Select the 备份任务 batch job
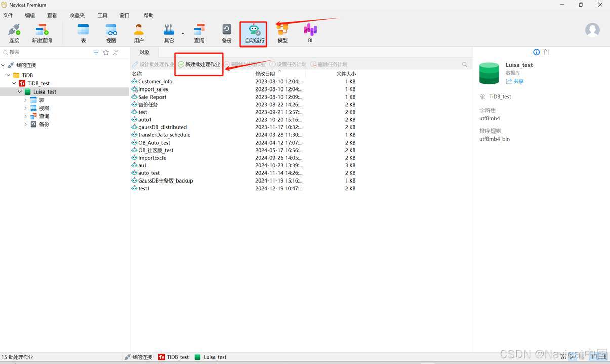The height and width of the screenshot is (364, 610). [148, 104]
